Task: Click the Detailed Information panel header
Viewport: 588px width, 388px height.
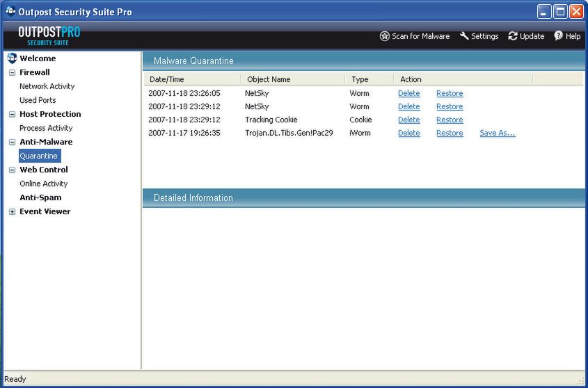Action: [x=364, y=197]
